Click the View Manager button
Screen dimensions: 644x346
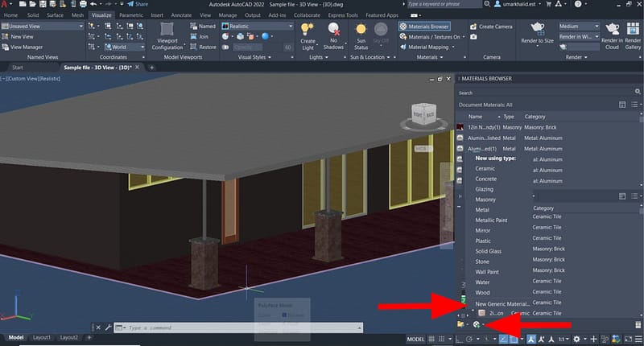click(x=27, y=47)
